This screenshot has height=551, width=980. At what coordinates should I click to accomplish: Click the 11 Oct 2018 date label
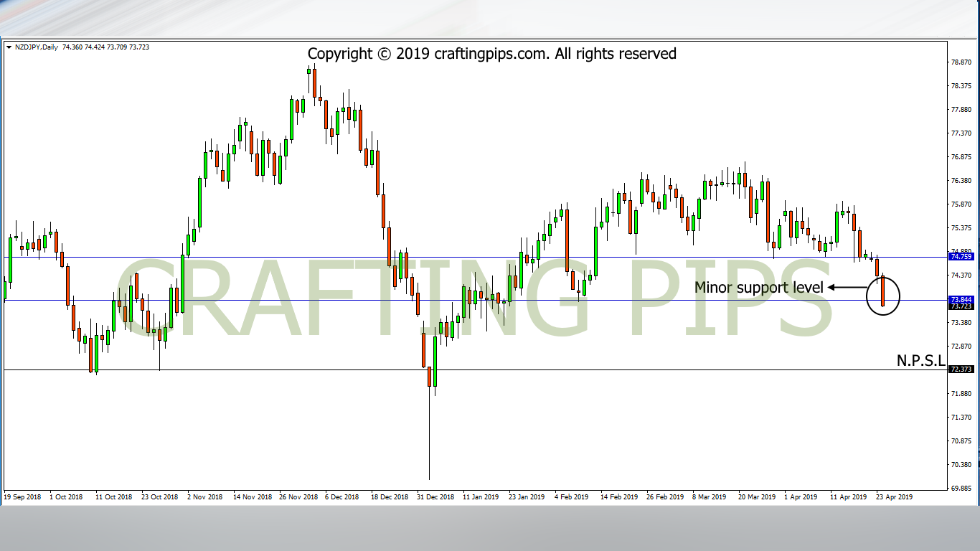coord(113,496)
